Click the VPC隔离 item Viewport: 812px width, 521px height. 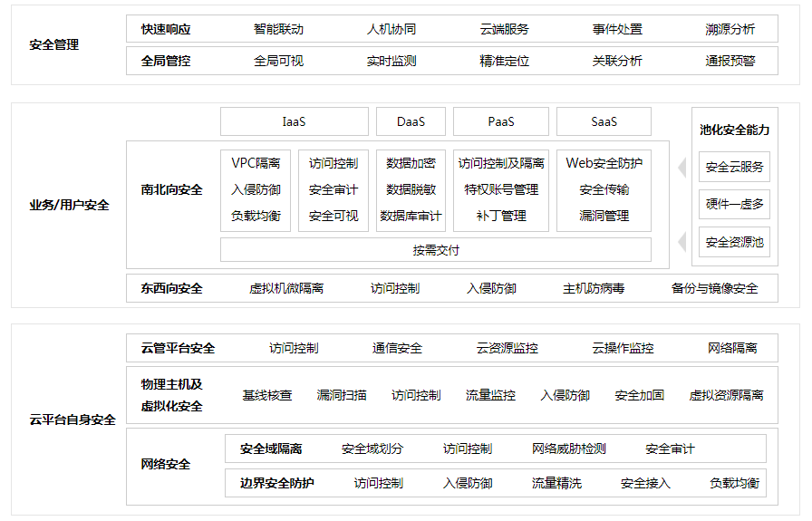[x=256, y=164]
